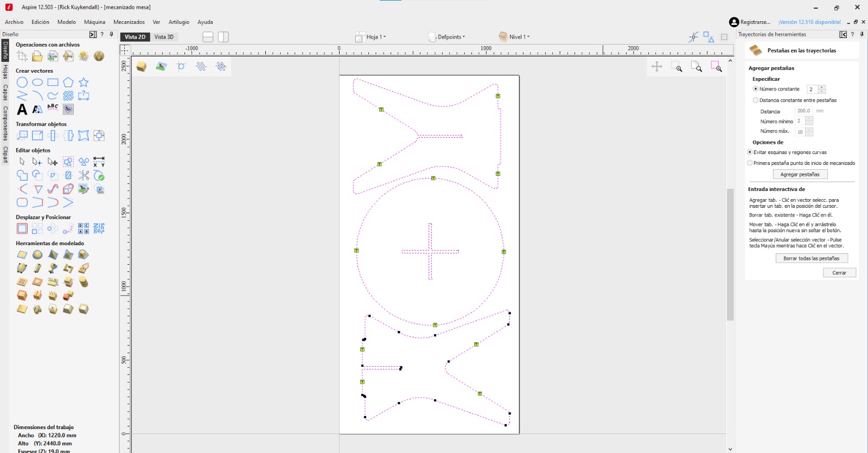Click Borrar todas las pestañas button

(x=811, y=258)
